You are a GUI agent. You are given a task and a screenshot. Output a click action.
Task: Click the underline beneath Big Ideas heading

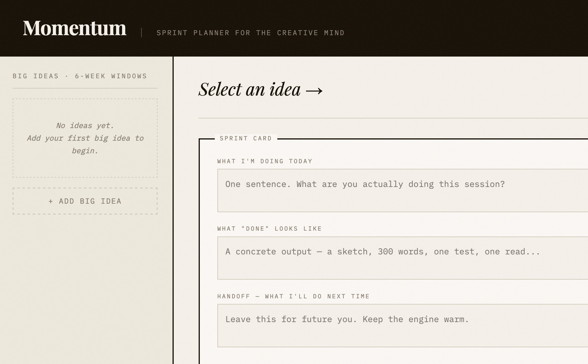click(85, 88)
